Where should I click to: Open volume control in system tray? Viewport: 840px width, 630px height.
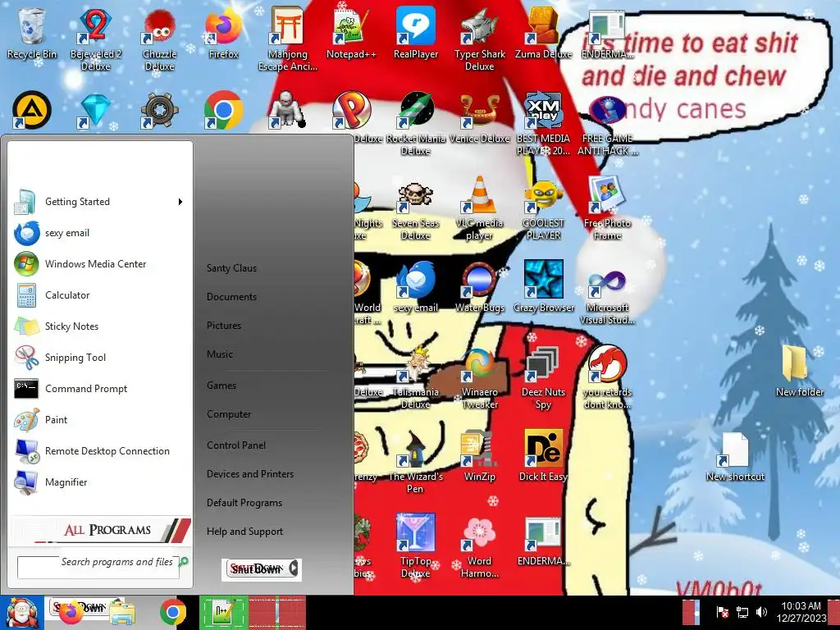click(761, 612)
